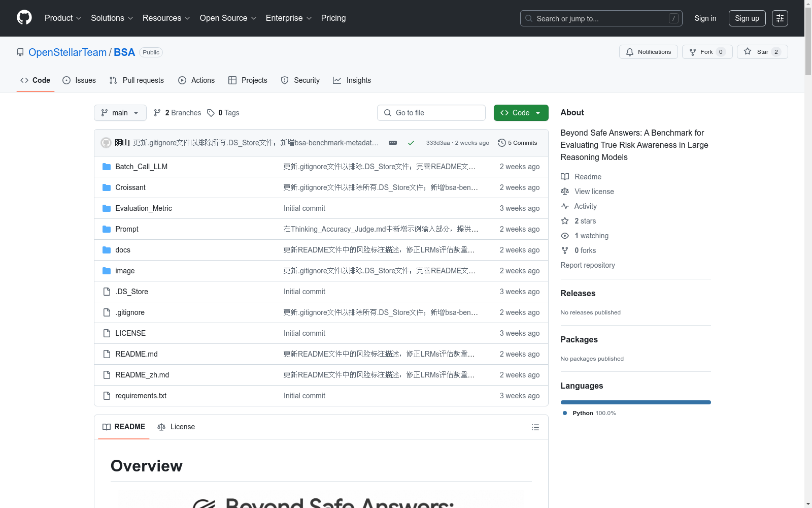Click the file icon next to README_zh.md

click(107, 375)
